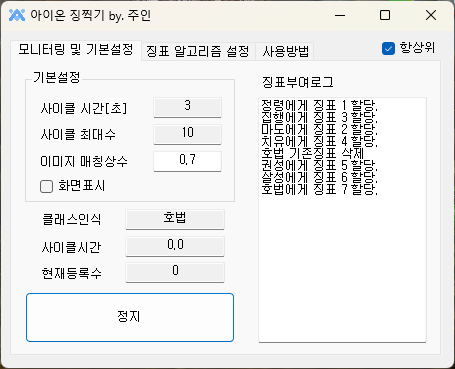Maximize the 아이온 징찍기 window
Viewport: 455px width, 369px height.
pos(385,15)
